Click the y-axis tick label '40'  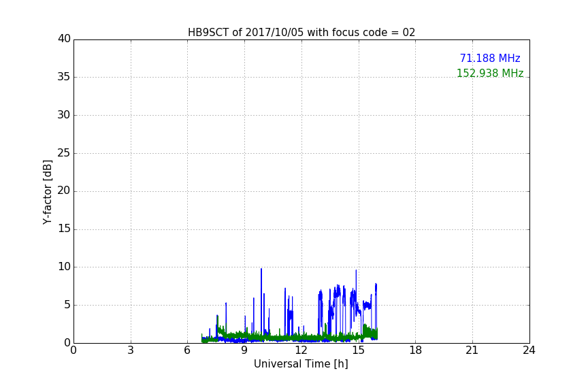pos(64,39)
